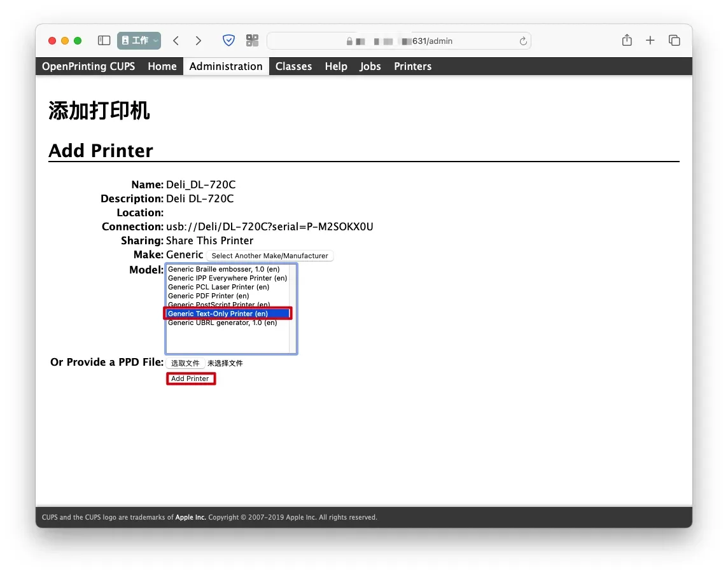The image size is (728, 575).
Task: Click the address bar URL field
Action: (x=398, y=41)
